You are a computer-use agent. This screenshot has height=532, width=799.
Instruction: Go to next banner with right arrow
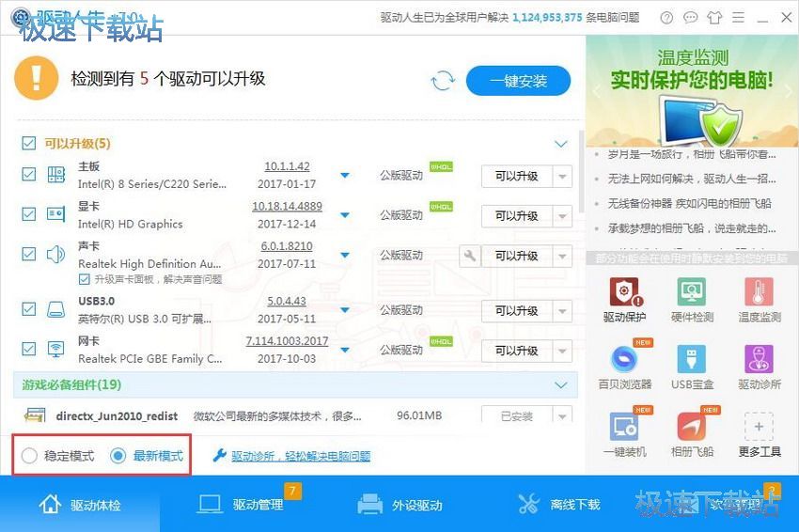click(789, 92)
